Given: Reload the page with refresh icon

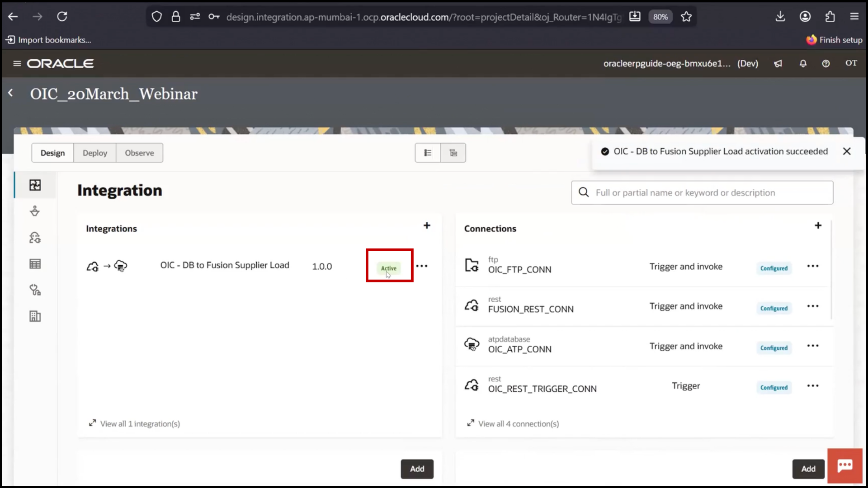Looking at the screenshot, I should click(x=62, y=17).
